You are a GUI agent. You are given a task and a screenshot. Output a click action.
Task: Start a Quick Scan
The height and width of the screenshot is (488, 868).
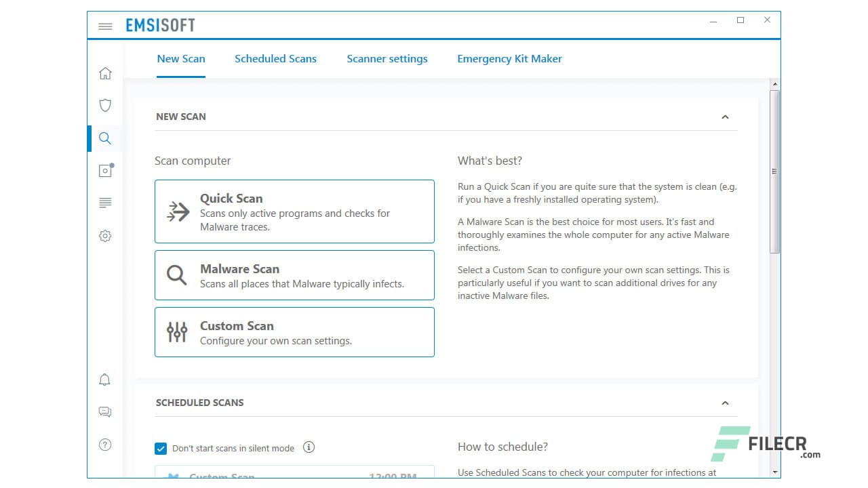click(294, 211)
